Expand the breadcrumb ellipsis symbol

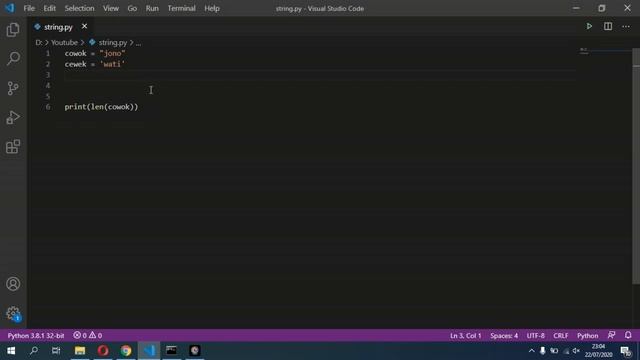coord(138,42)
